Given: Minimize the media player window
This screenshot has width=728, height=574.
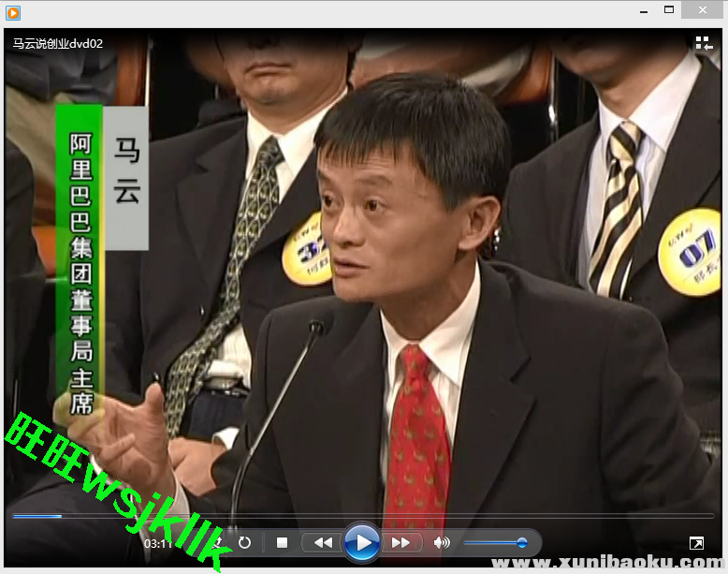Looking at the screenshot, I should click(x=642, y=10).
